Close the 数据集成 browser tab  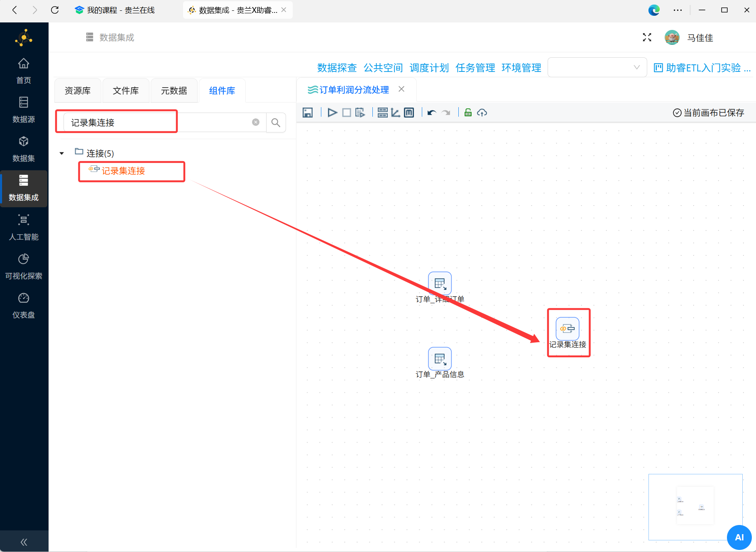[284, 10]
